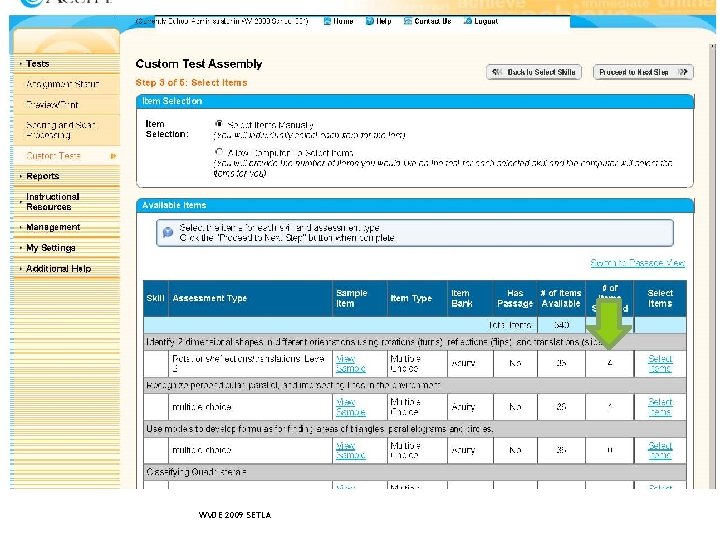Viewport: 720px width, 540px height.
Task: Open the Contact Us envelope icon
Action: tap(407, 21)
